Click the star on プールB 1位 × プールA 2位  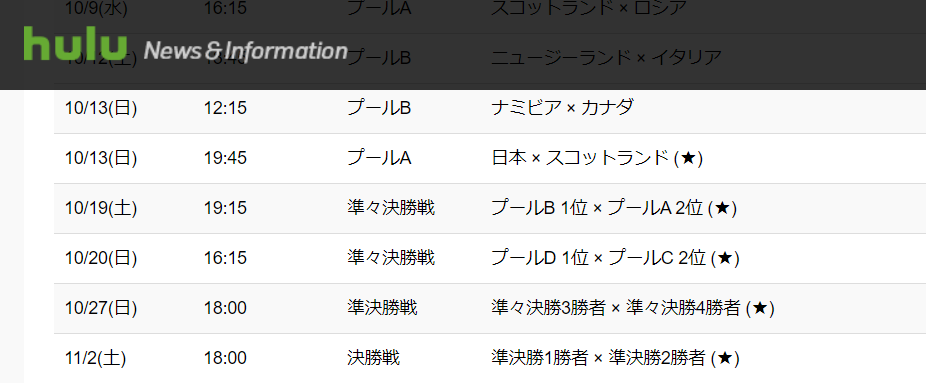point(722,208)
